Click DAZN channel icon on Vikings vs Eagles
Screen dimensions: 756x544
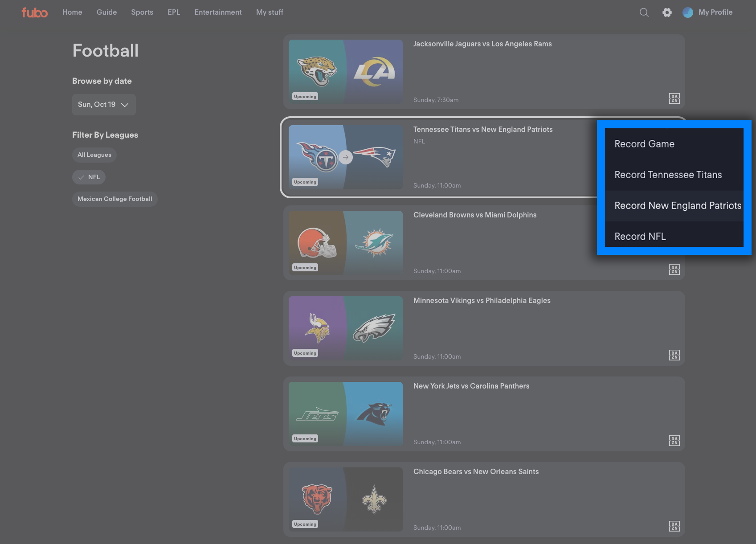[674, 355]
